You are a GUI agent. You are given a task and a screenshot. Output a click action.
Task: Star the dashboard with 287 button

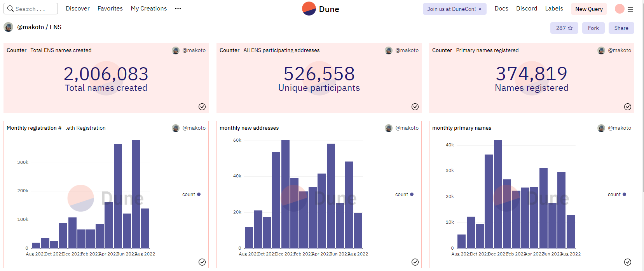click(x=564, y=28)
